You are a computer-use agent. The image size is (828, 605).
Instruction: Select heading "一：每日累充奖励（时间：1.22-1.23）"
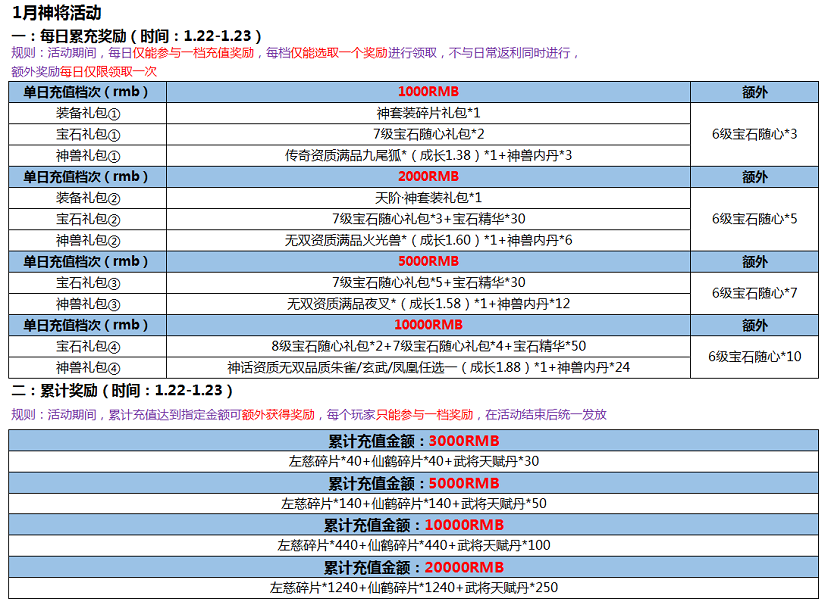point(137,36)
